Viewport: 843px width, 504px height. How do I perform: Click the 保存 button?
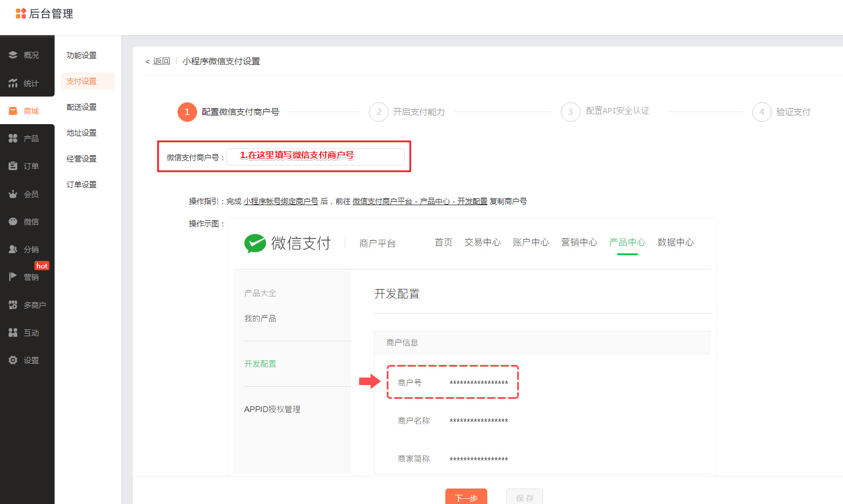(525, 497)
